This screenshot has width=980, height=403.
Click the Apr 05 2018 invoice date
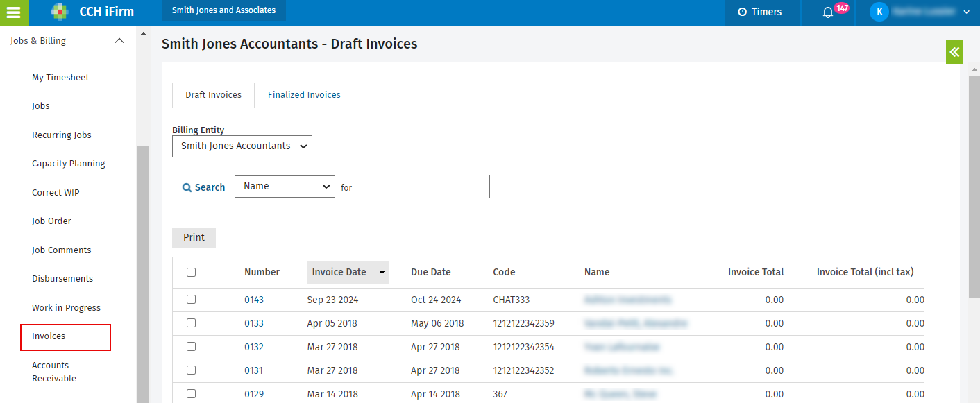tap(332, 324)
